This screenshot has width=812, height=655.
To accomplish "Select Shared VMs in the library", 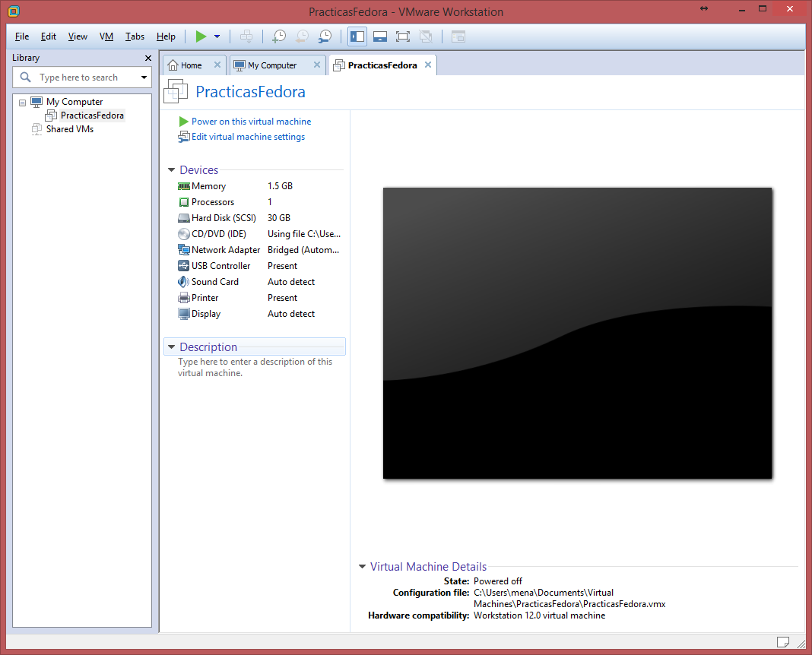I will [70, 129].
